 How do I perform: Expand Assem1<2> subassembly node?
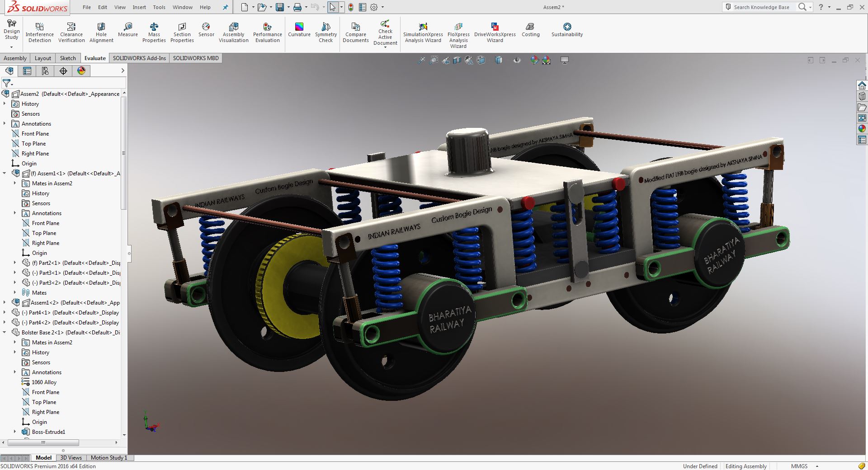(x=5, y=303)
